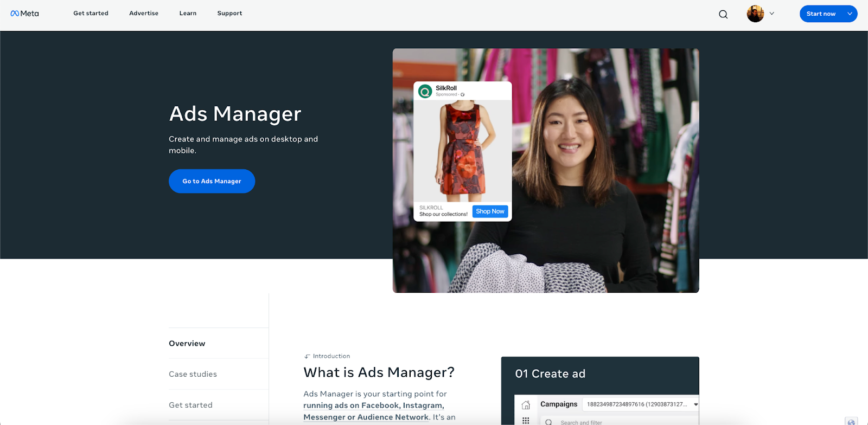Expand the Start now dropdown arrow
Screen dimensions: 868x425
850,14
